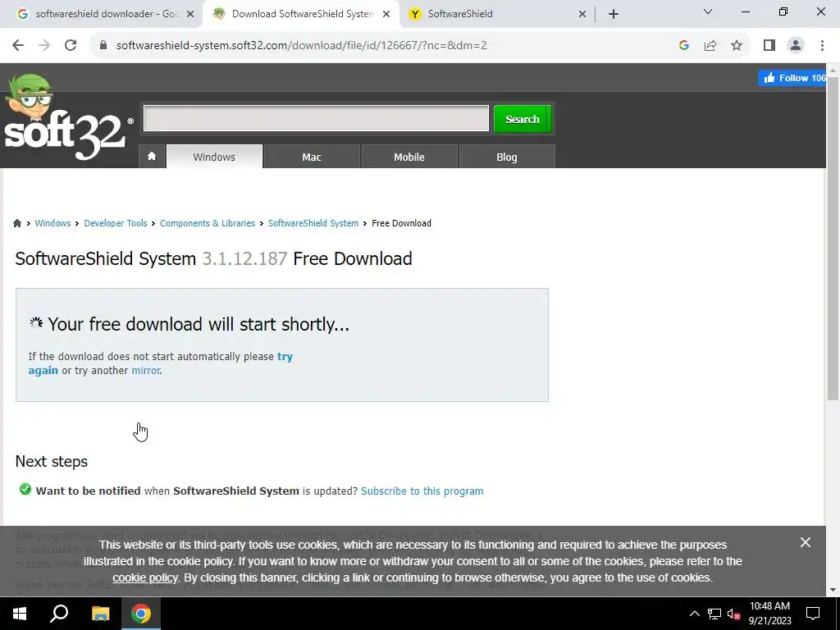Open the Mac navigation tab
Screen dimensions: 840x630
pyautogui.click(x=311, y=157)
